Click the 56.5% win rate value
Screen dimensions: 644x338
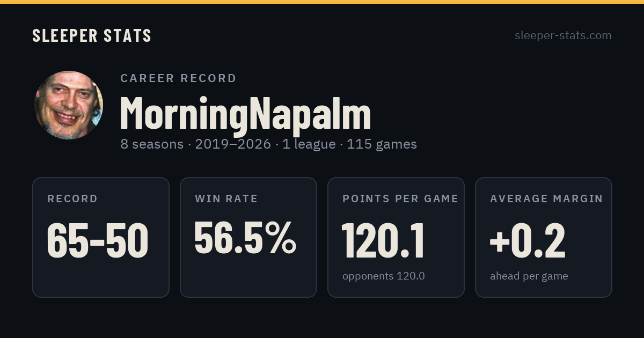pyautogui.click(x=245, y=238)
